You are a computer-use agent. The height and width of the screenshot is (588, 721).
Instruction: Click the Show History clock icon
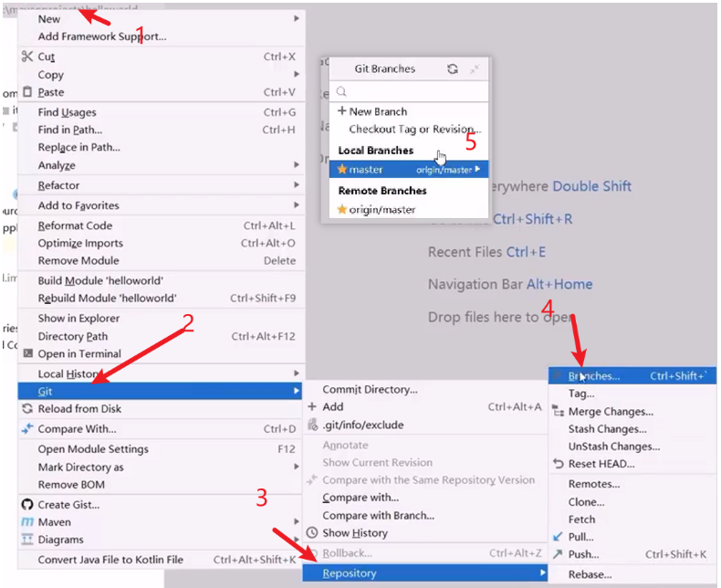tap(312, 533)
